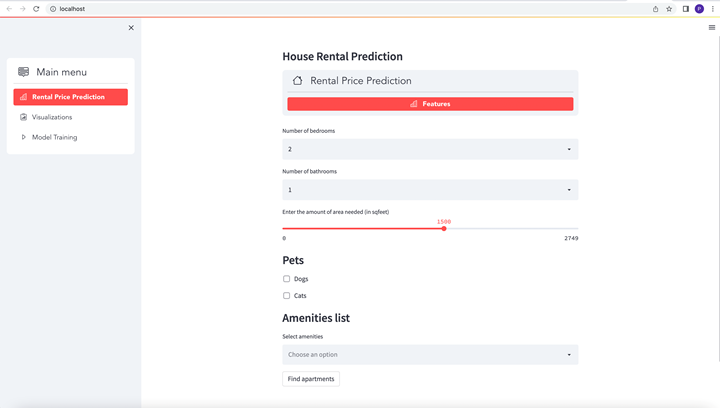The image size is (720, 408).
Task: Open Chrome's three-dot menu
Action: pos(712,8)
